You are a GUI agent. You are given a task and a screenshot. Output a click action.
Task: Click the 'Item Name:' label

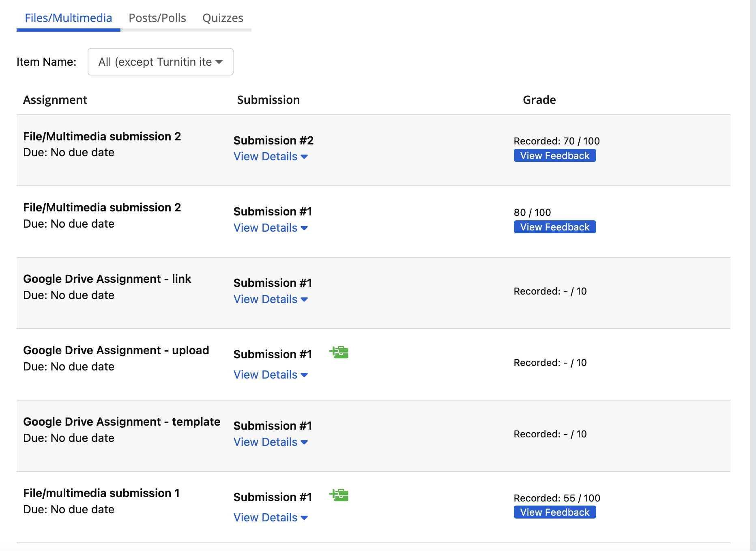(x=46, y=62)
